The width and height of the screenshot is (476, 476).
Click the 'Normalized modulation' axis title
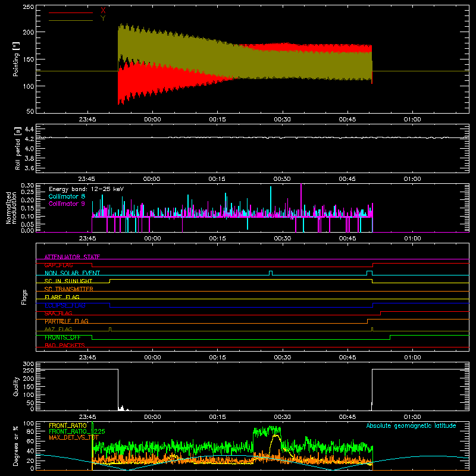pyautogui.click(x=11, y=208)
